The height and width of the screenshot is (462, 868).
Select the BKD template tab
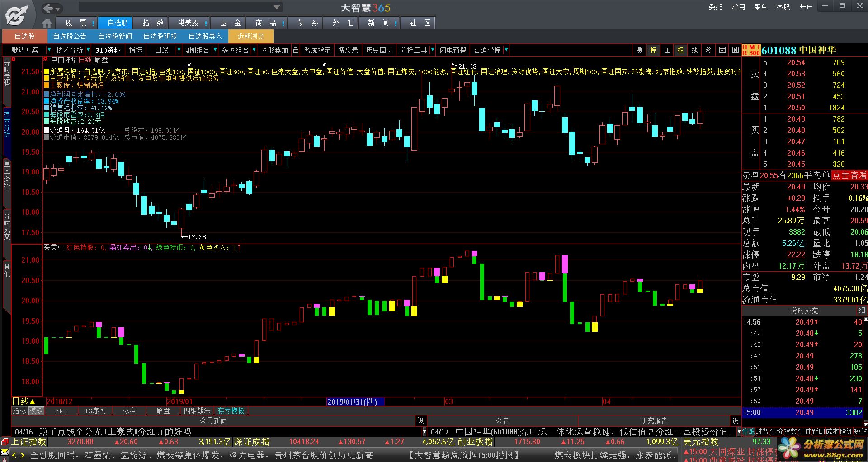pyautogui.click(x=61, y=410)
